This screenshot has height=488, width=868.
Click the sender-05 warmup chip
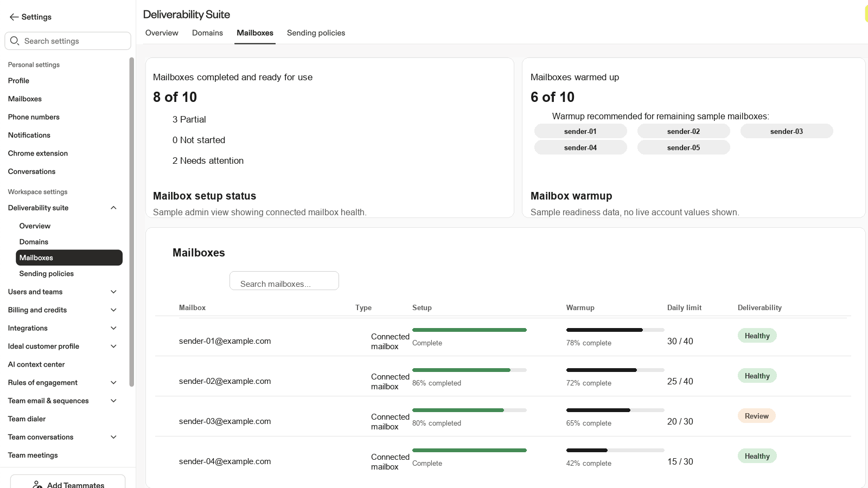(684, 147)
